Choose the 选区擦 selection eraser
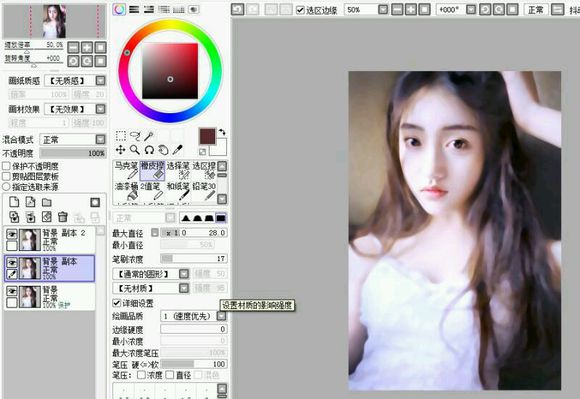The width and height of the screenshot is (580, 399). tap(204, 170)
